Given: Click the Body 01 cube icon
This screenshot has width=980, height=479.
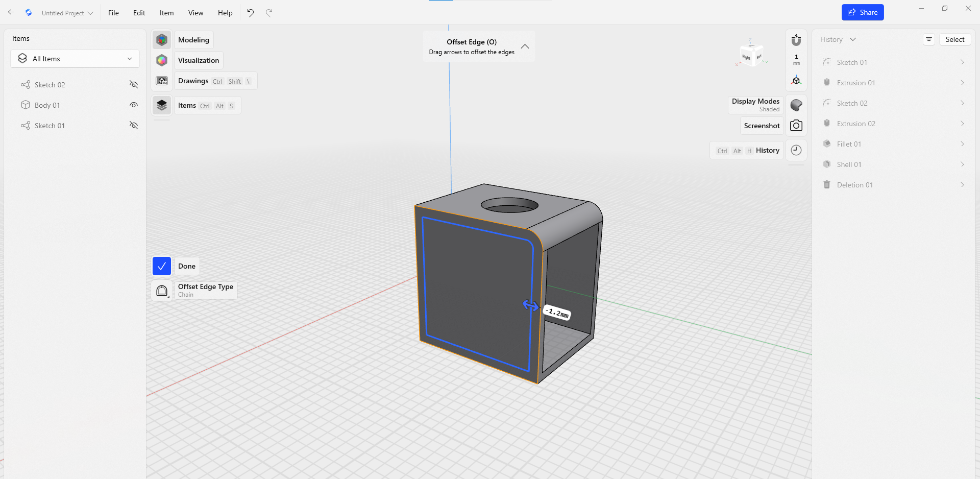Looking at the screenshot, I should pyautogui.click(x=26, y=105).
